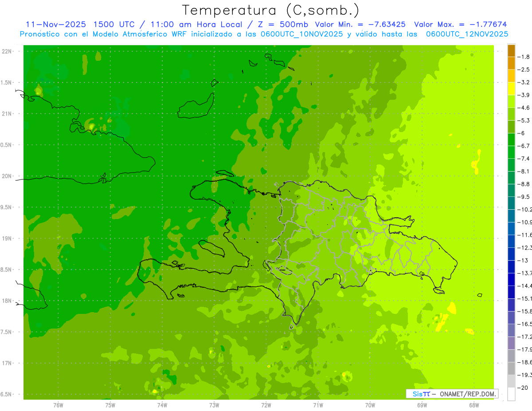Click the '7.5N' latitude label

[7, 332]
